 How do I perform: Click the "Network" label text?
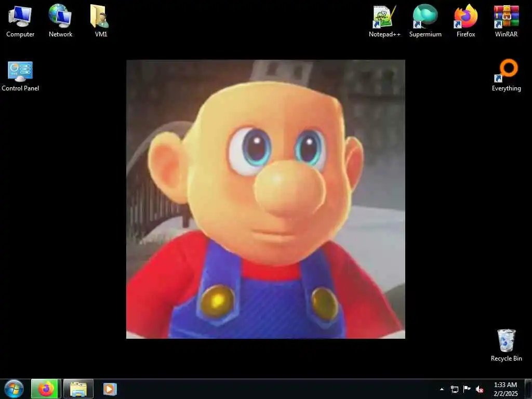click(60, 34)
